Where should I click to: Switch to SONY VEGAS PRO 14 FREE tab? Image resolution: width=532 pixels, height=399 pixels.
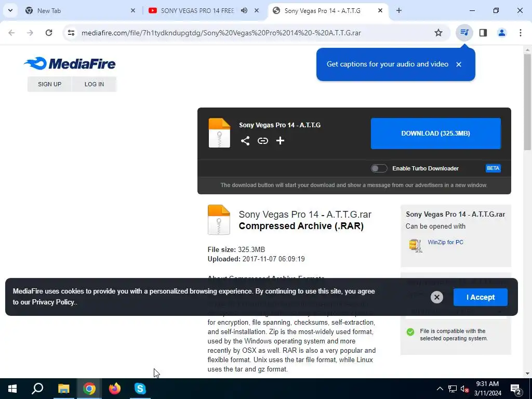(x=197, y=10)
